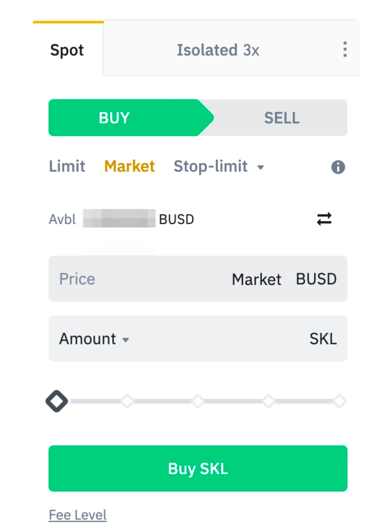Expand the Stop-limit dropdown arrow

coord(261,167)
